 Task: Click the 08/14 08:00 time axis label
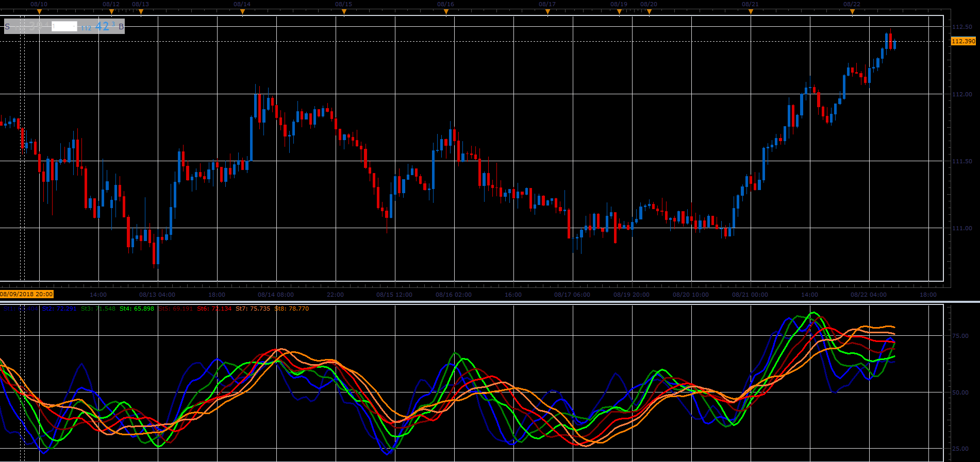coord(276,295)
